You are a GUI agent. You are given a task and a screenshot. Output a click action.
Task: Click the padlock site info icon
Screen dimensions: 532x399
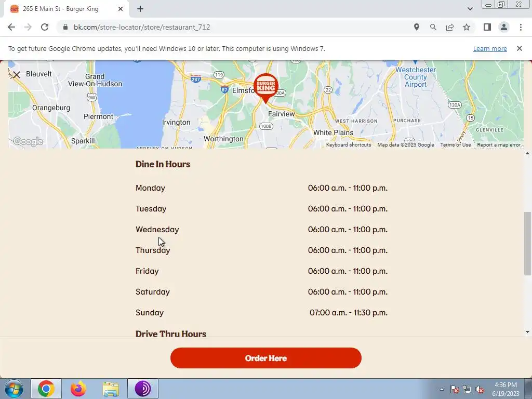coord(65,27)
